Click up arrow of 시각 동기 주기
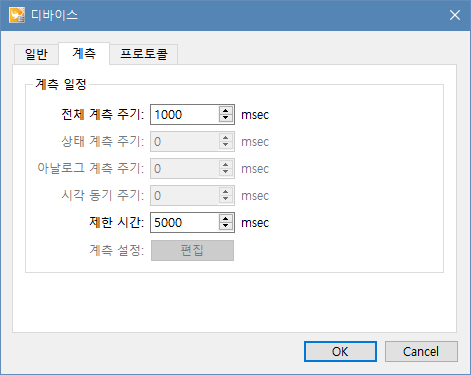471x375 pixels. (226, 192)
